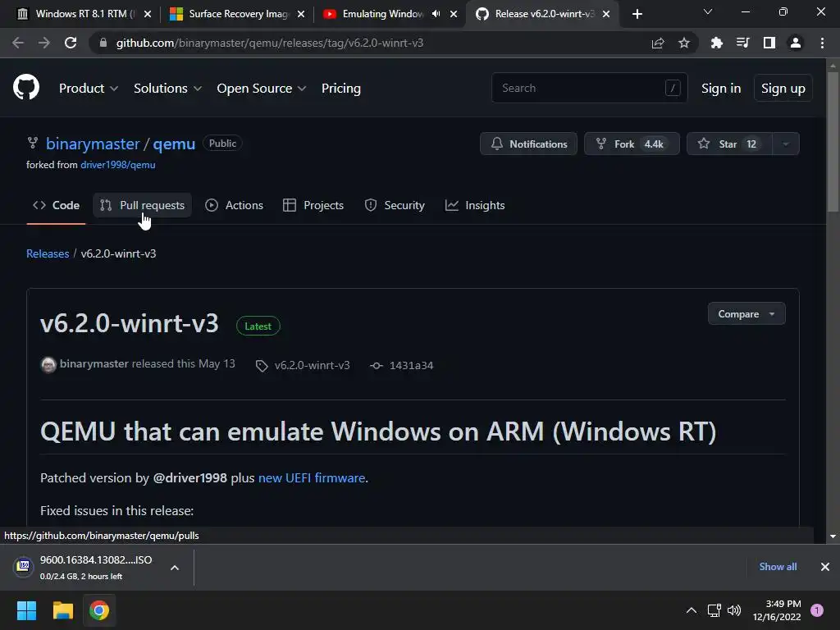Expand the Solutions menu

pos(167,88)
